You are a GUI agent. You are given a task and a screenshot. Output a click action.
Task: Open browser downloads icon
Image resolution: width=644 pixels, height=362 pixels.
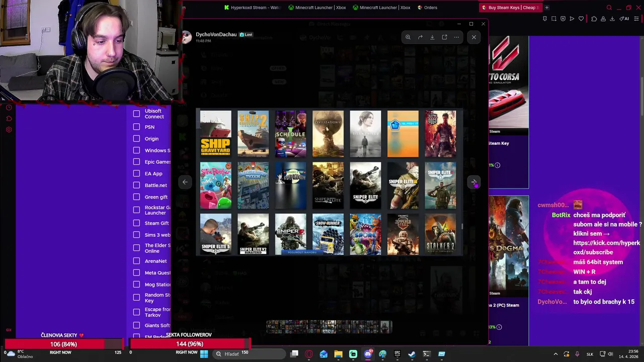click(x=612, y=19)
